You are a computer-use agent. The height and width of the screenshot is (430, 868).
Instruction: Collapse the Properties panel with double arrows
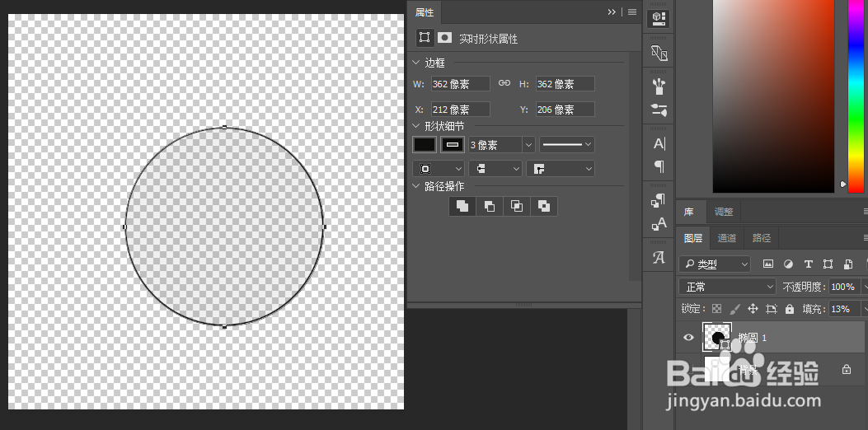(612, 12)
